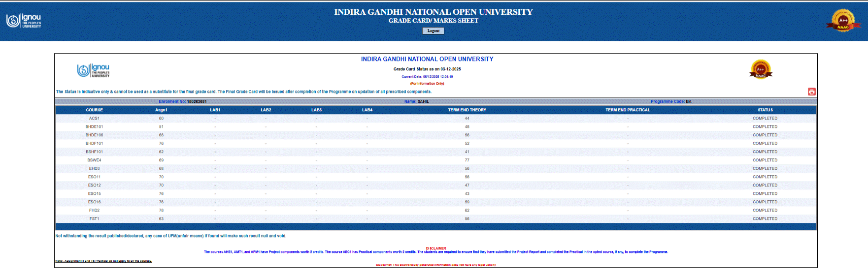Click the red DISCLAIMER heading
Screen dimensions: 868x279
[x=435, y=248]
